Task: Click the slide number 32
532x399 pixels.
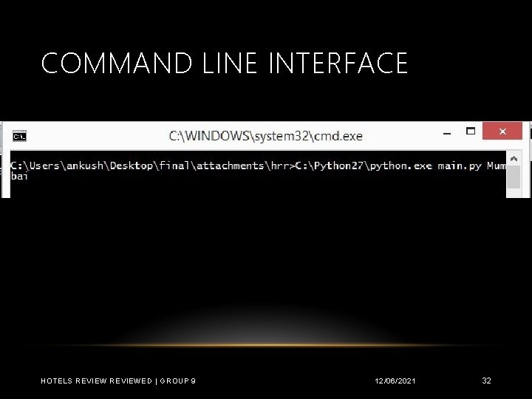Action: [x=486, y=381]
